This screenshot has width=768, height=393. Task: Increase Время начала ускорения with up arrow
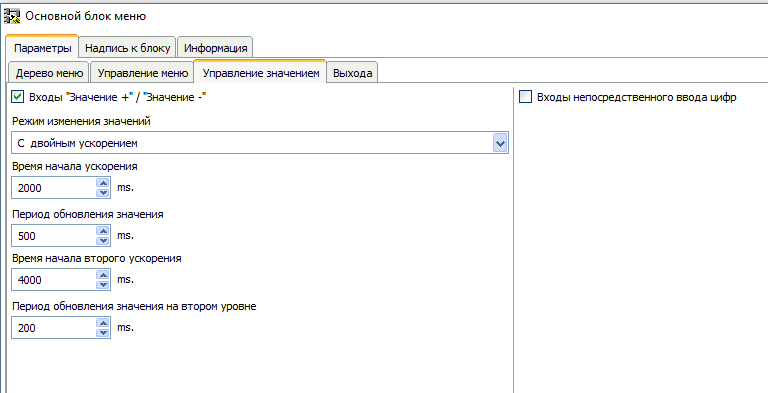click(x=103, y=183)
